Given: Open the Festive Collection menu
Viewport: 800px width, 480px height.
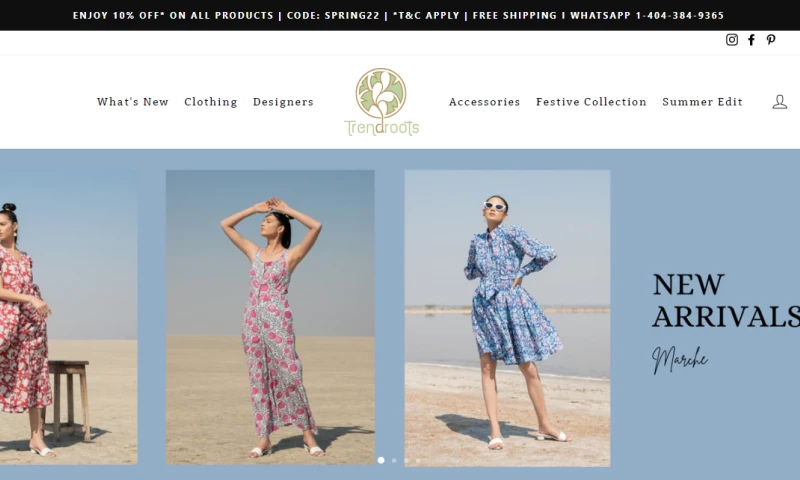Looking at the screenshot, I should [x=591, y=102].
